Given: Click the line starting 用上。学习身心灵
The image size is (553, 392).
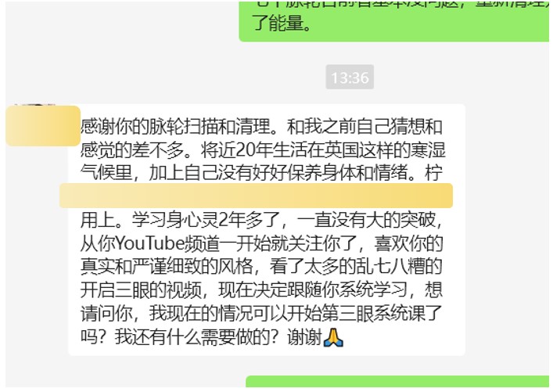Looking at the screenshot, I should click(261, 220).
